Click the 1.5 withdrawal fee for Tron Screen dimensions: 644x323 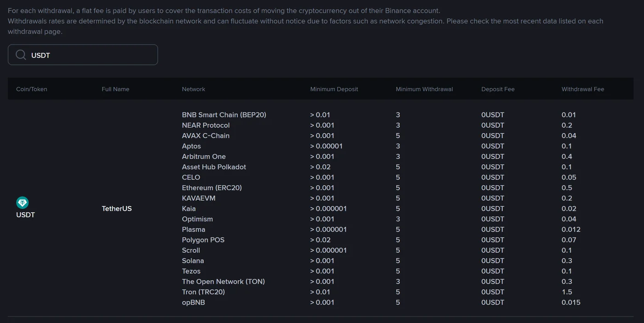[567, 292]
